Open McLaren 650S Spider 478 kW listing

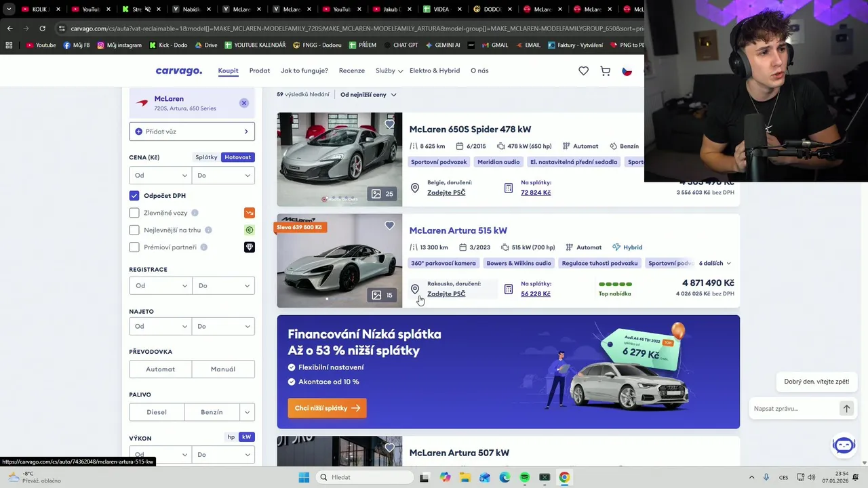[x=470, y=129]
